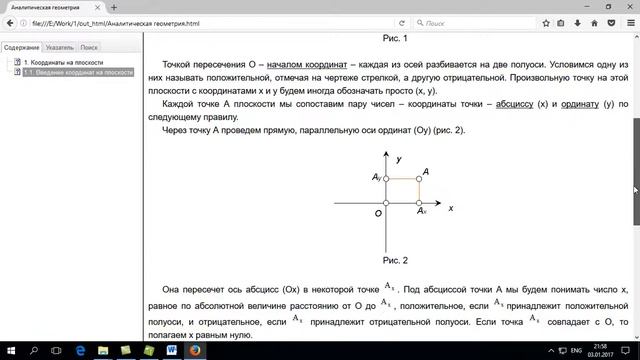Open the network icon in system tray
Screen dimensions: 640x360
[x=563, y=351]
